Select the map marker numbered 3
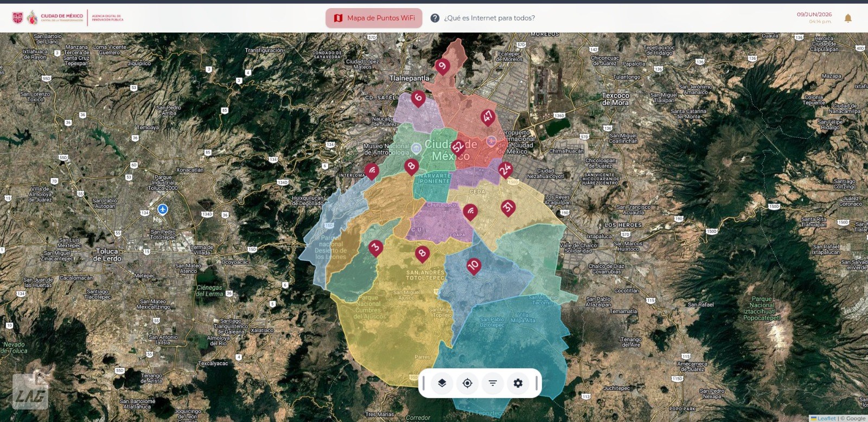 click(375, 248)
